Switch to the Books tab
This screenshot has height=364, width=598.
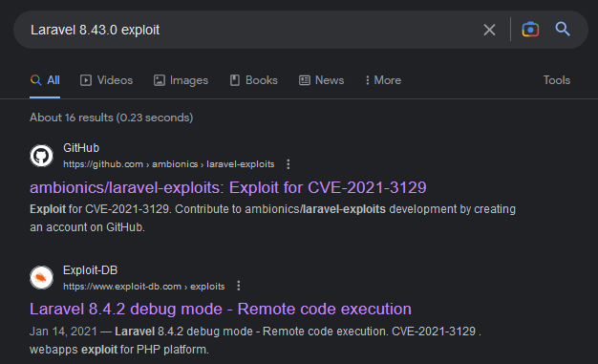[253, 80]
